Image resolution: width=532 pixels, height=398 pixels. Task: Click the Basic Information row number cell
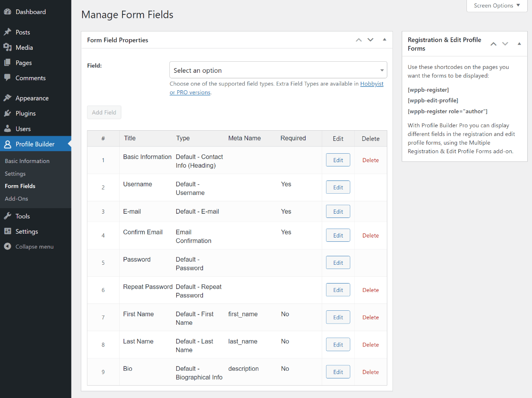coord(103,160)
